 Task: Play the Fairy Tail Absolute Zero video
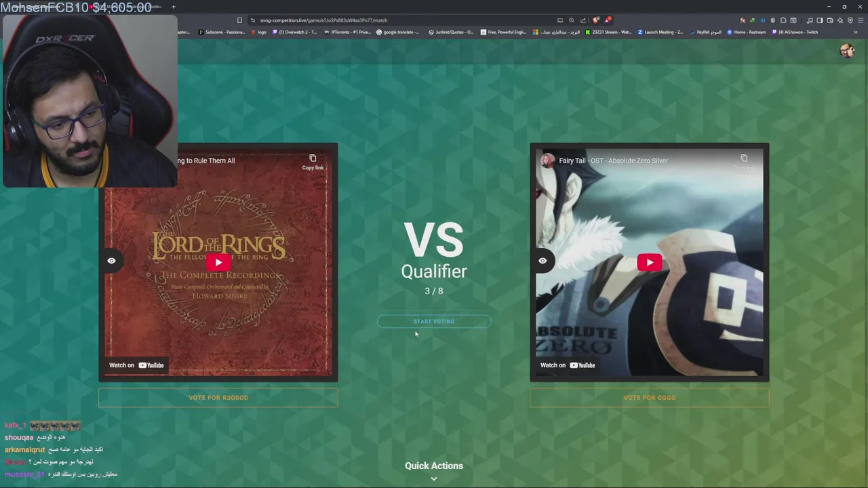(x=650, y=262)
